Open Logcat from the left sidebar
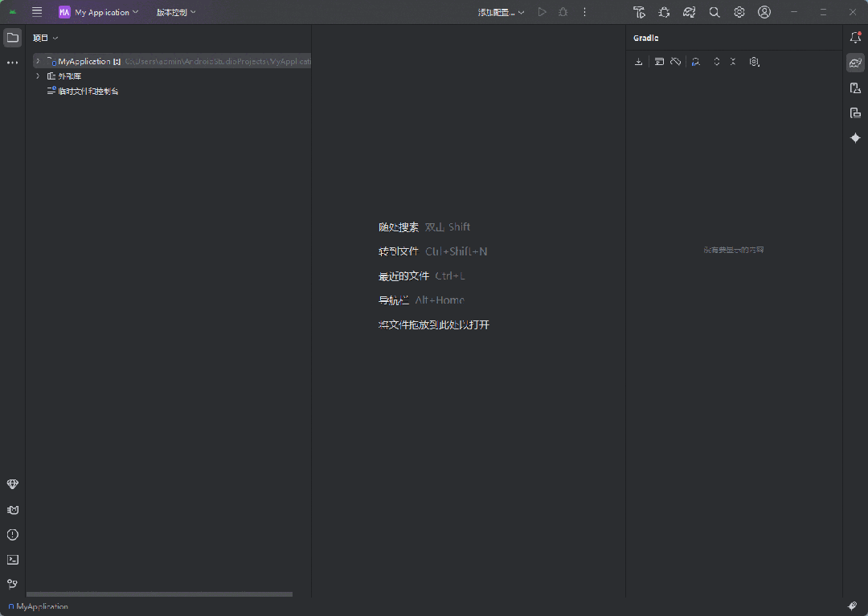The height and width of the screenshot is (616, 868). tap(12, 509)
